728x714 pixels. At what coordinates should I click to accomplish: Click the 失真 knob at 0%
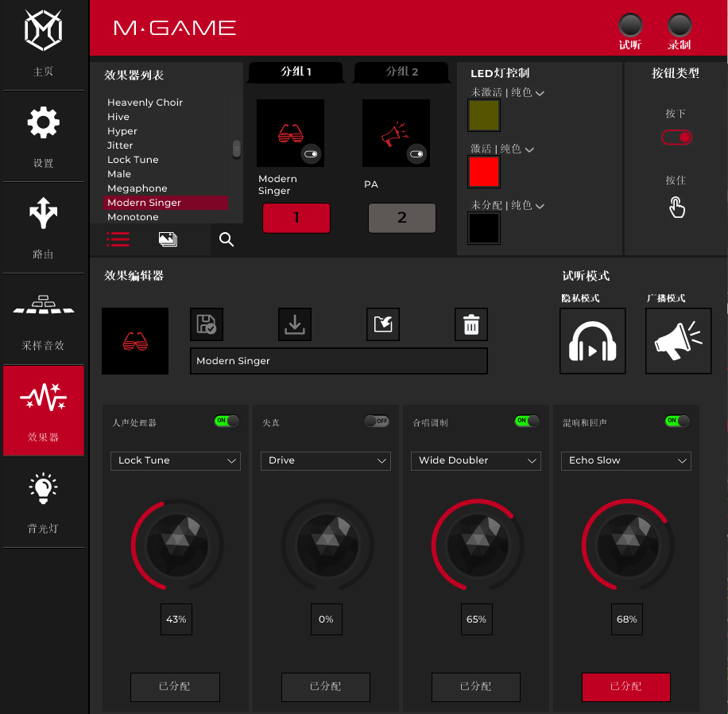click(327, 545)
